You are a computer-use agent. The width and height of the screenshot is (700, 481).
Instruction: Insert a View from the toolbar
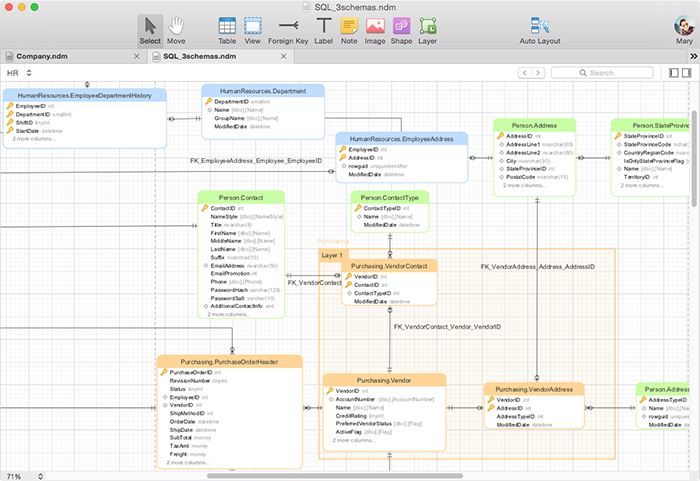(x=253, y=30)
